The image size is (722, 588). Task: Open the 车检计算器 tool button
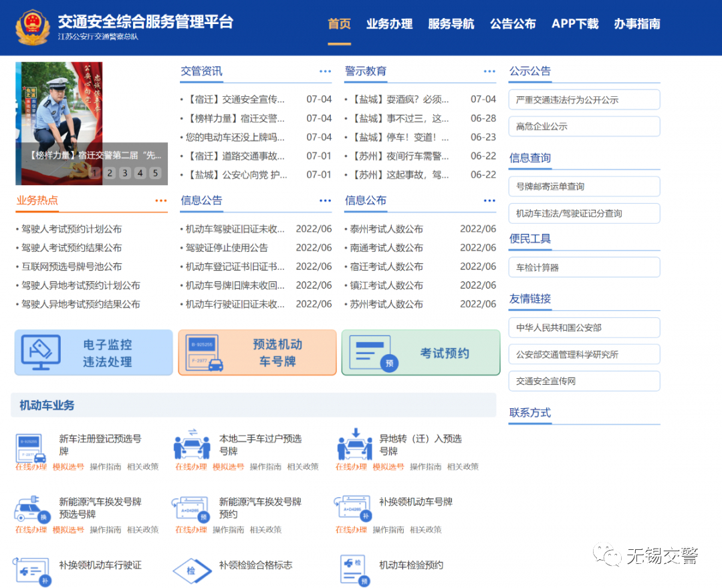click(584, 267)
